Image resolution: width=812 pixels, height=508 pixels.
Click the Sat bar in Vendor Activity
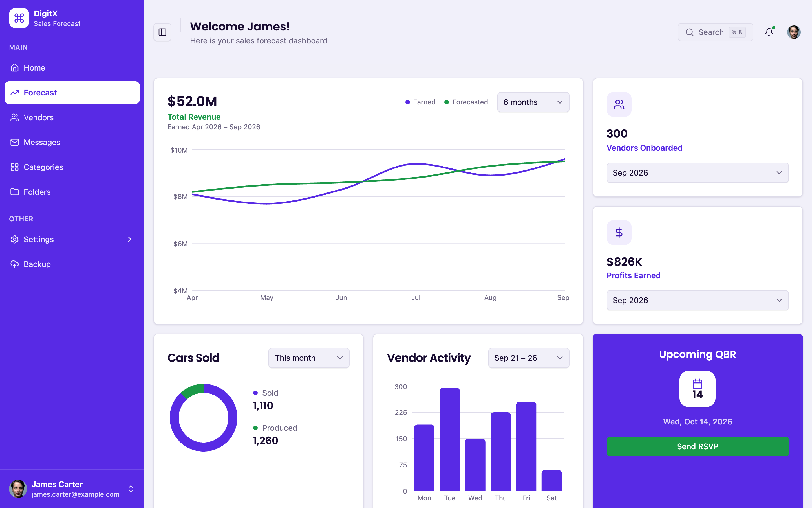tap(551, 480)
